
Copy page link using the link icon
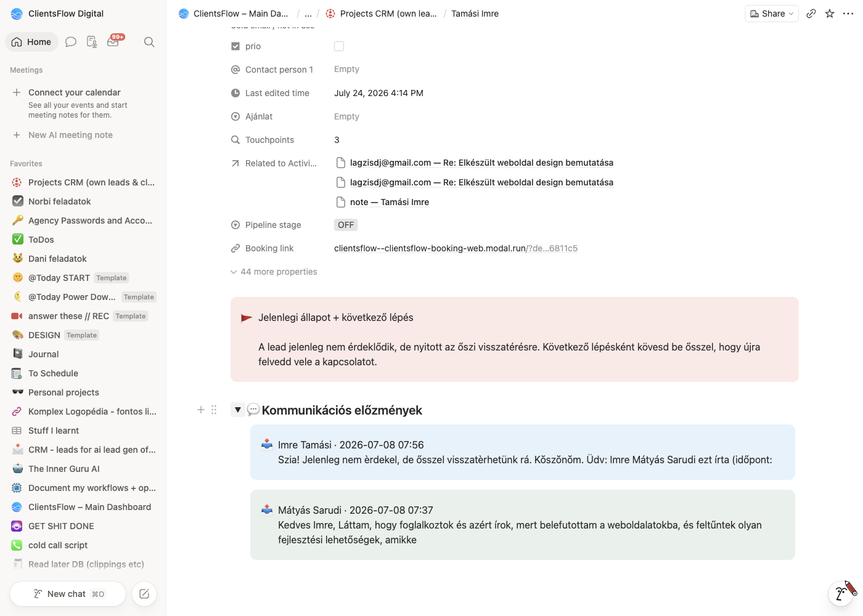(x=811, y=14)
